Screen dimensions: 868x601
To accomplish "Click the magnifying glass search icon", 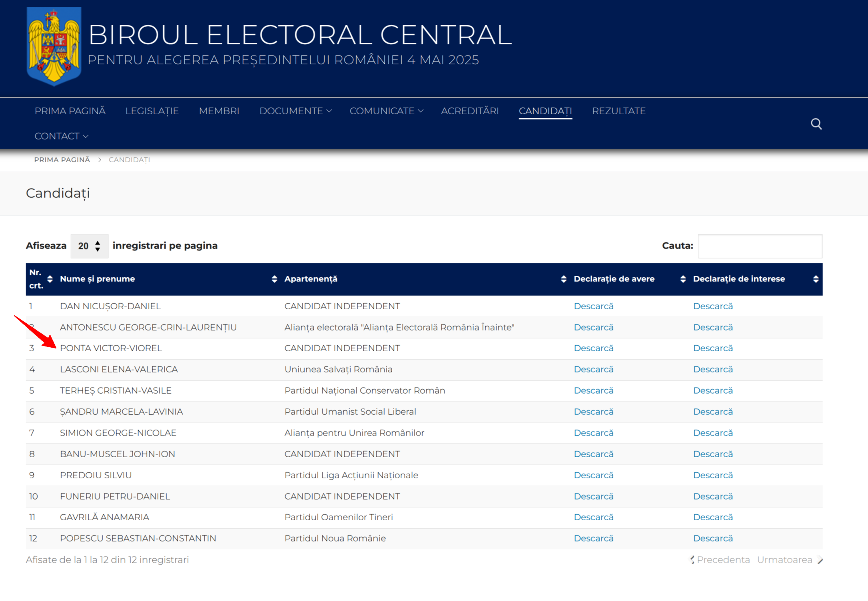I will 816,124.
